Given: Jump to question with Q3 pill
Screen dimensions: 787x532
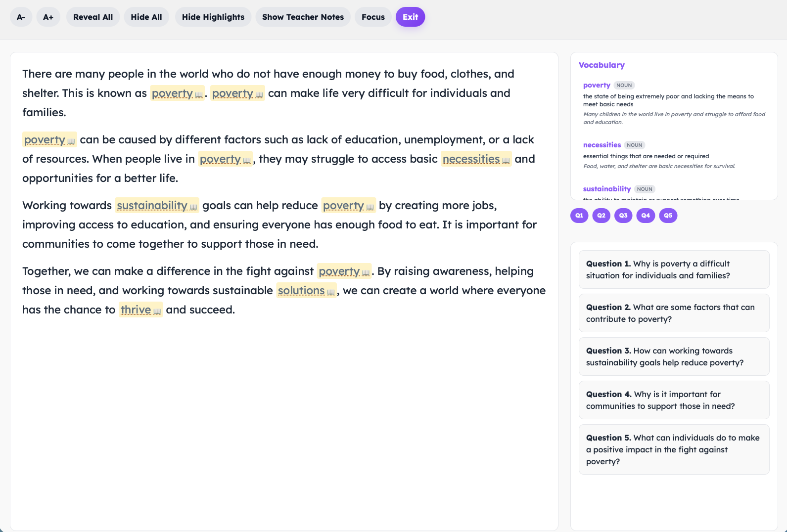Looking at the screenshot, I should (623, 216).
